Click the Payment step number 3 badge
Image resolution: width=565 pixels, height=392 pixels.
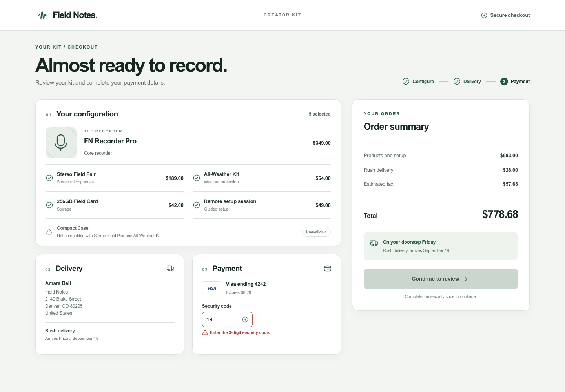click(504, 82)
